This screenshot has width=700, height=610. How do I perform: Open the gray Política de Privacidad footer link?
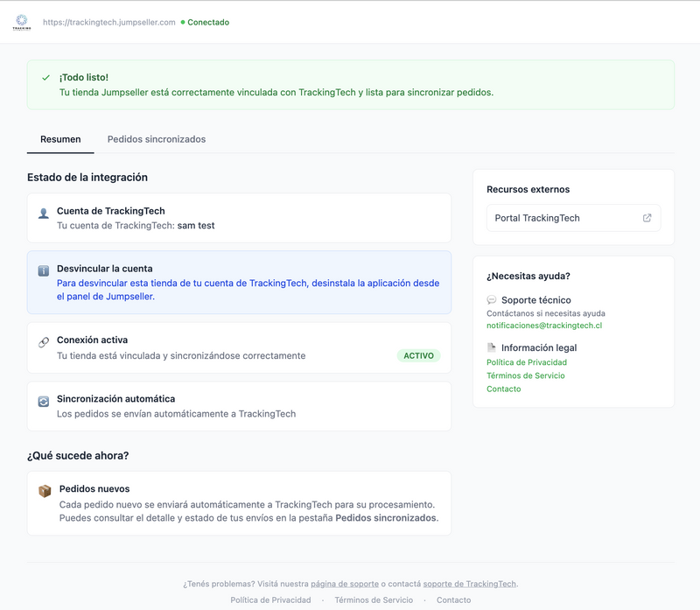coord(270,600)
